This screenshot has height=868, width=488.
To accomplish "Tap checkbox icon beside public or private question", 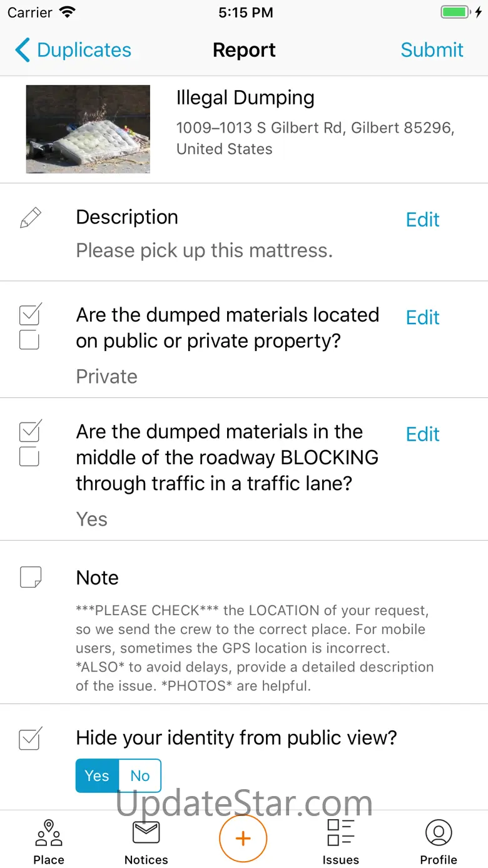I will (30, 326).
